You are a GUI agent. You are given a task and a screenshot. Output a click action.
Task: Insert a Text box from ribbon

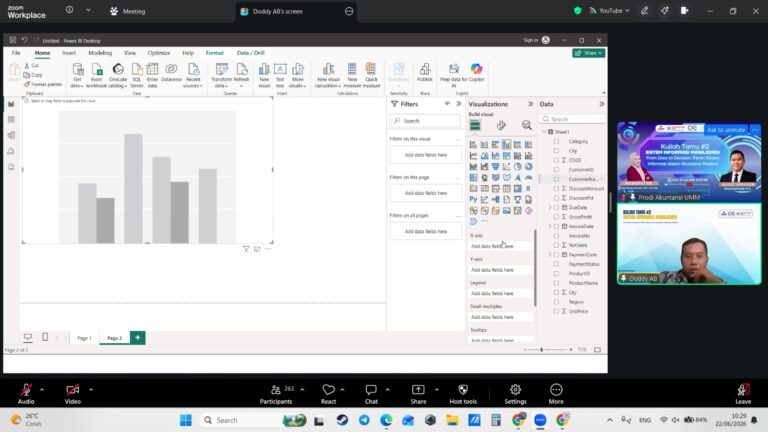280,75
